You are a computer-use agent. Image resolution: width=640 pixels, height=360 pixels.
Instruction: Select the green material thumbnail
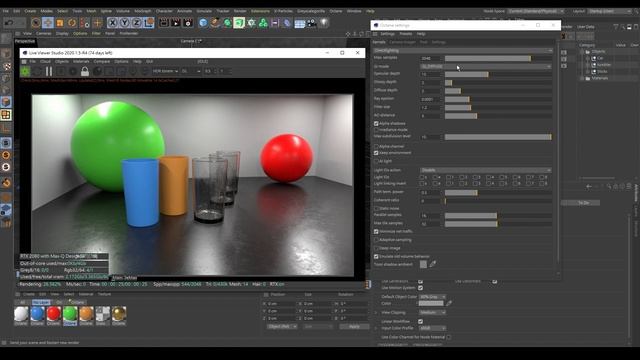pos(70,314)
